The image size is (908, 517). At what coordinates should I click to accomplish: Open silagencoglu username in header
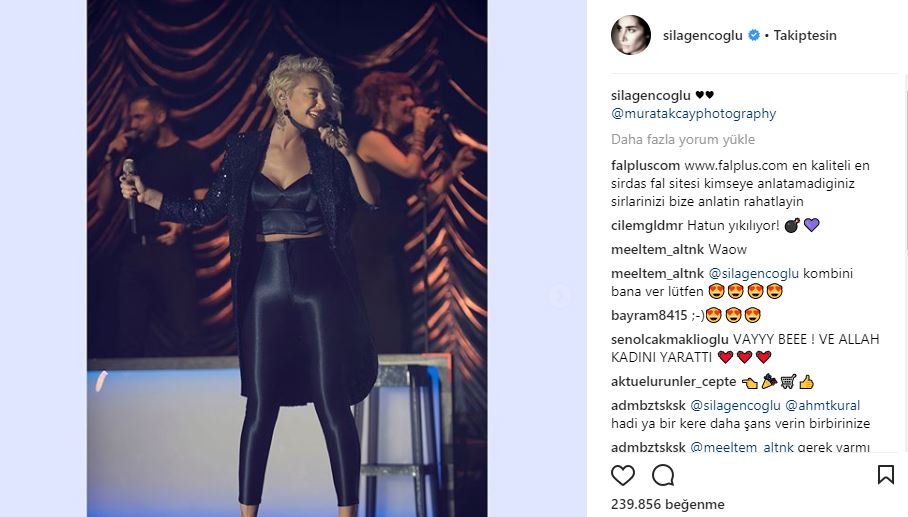click(702, 35)
